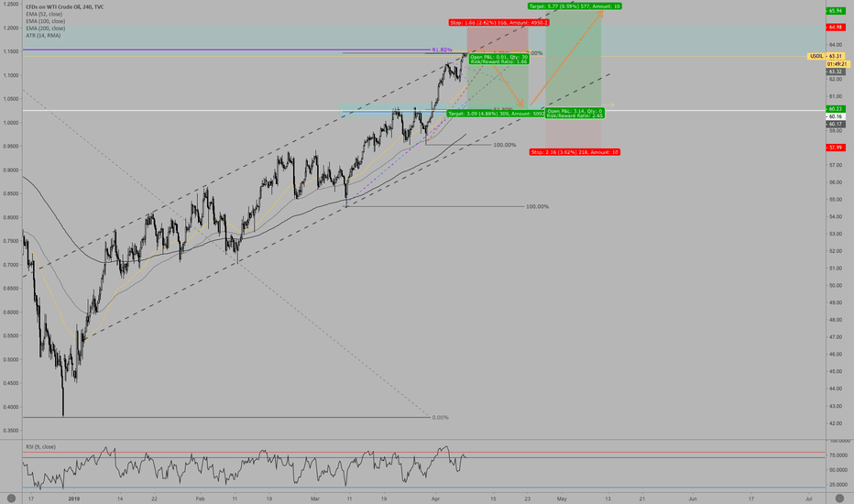This screenshot has width=854, height=504.
Task: Click the 100.00% Fibonacci label near 55.00
Action: click(x=537, y=206)
